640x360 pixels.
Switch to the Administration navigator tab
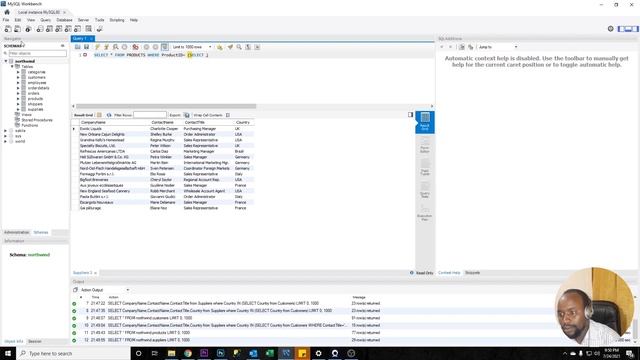17,232
